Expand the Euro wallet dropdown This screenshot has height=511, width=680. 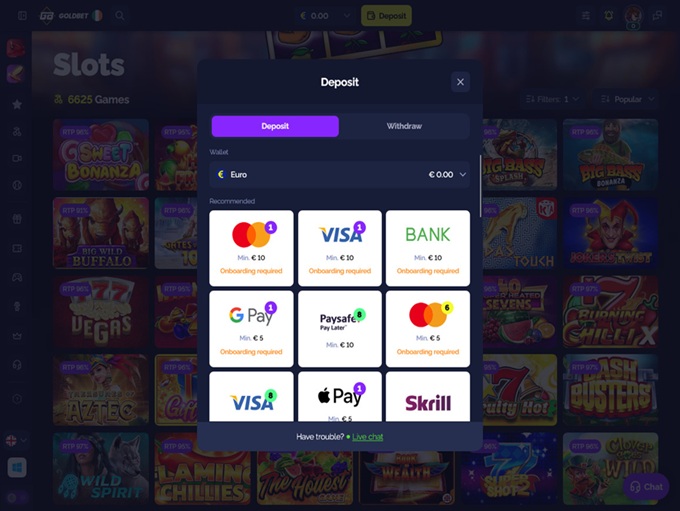[340, 174]
